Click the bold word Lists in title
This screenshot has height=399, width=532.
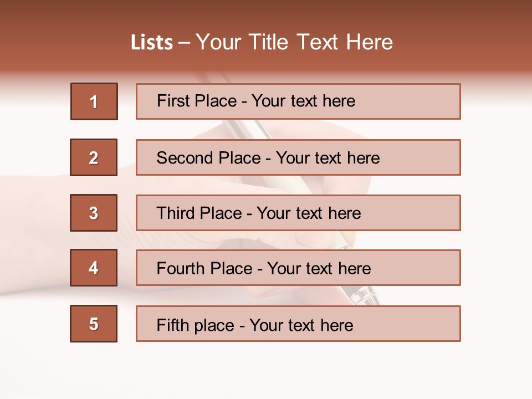(151, 43)
